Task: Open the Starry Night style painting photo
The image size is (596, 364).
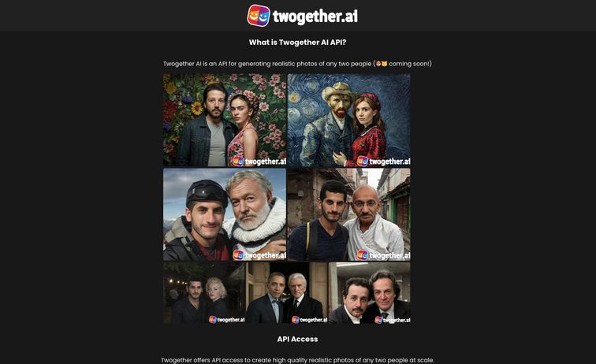Action: coord(349,120)
